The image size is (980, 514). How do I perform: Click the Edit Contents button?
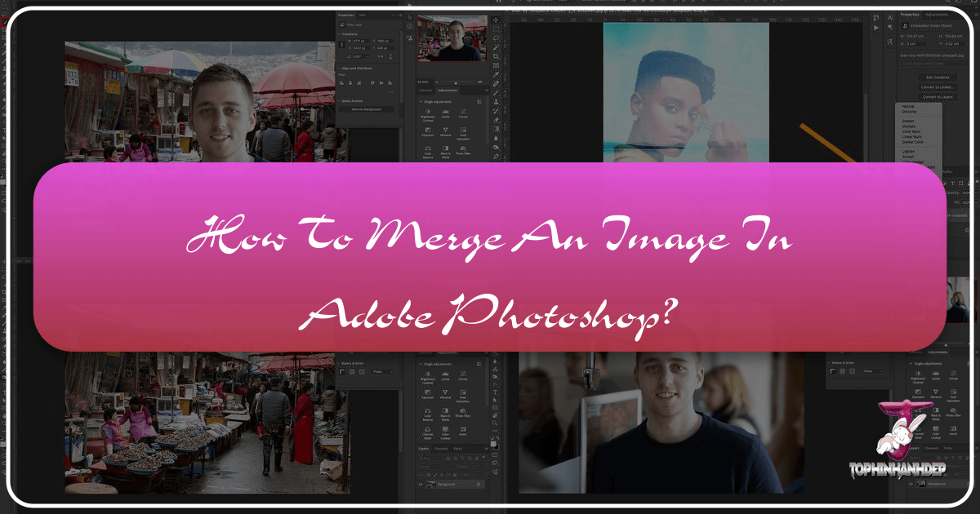938,78
